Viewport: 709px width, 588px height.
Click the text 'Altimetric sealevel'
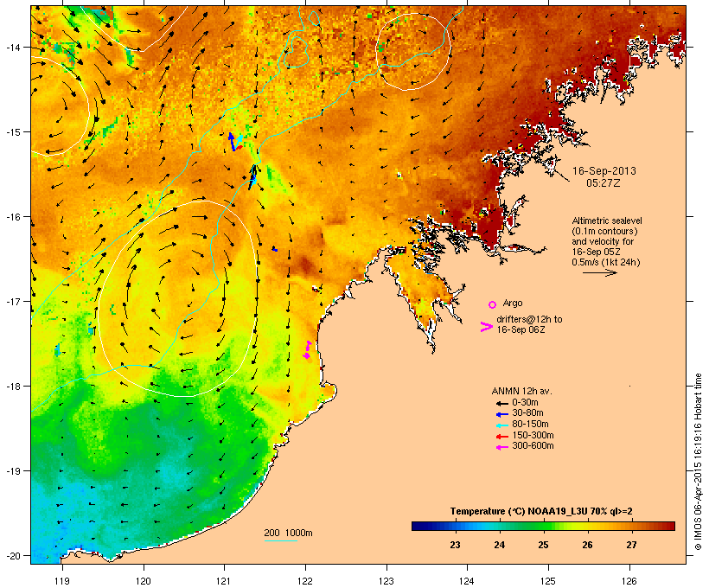(607, 220)
